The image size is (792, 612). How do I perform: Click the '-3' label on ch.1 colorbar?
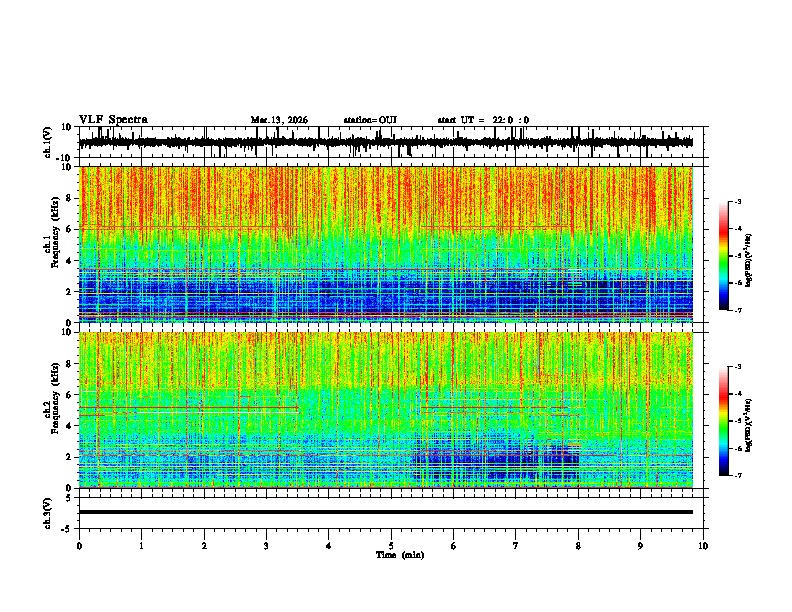coord(738,201)
